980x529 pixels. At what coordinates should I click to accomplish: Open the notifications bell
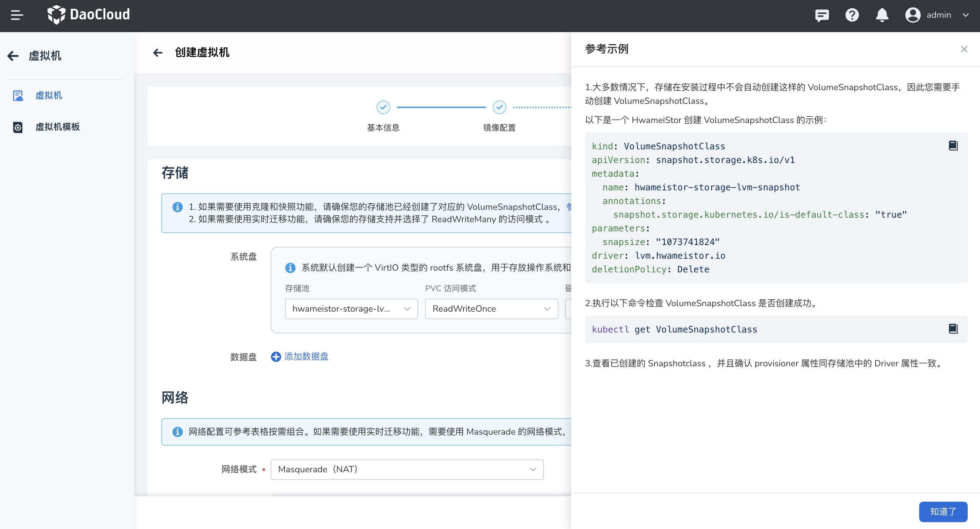(x=882, y=15)
